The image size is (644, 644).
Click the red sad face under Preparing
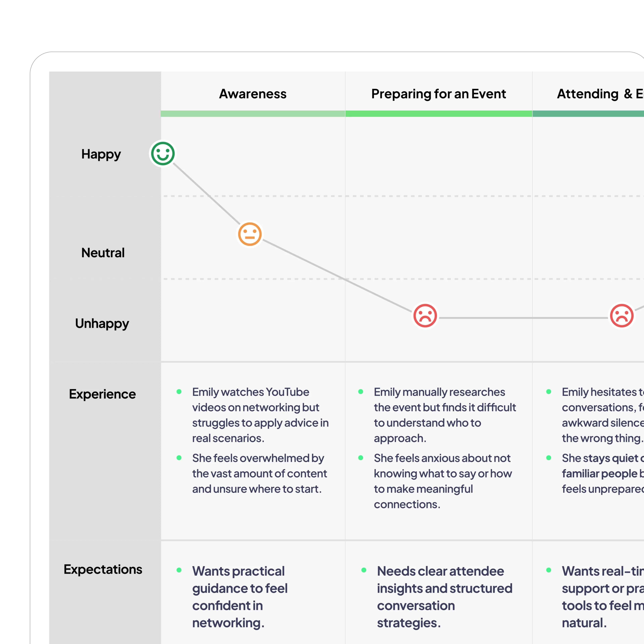425,315
